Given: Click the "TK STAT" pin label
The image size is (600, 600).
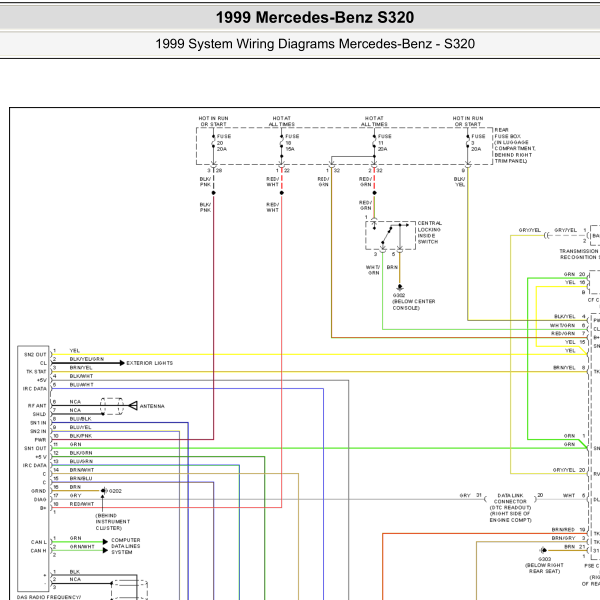Looking at the screenshot, I should [x=36, y=372].
